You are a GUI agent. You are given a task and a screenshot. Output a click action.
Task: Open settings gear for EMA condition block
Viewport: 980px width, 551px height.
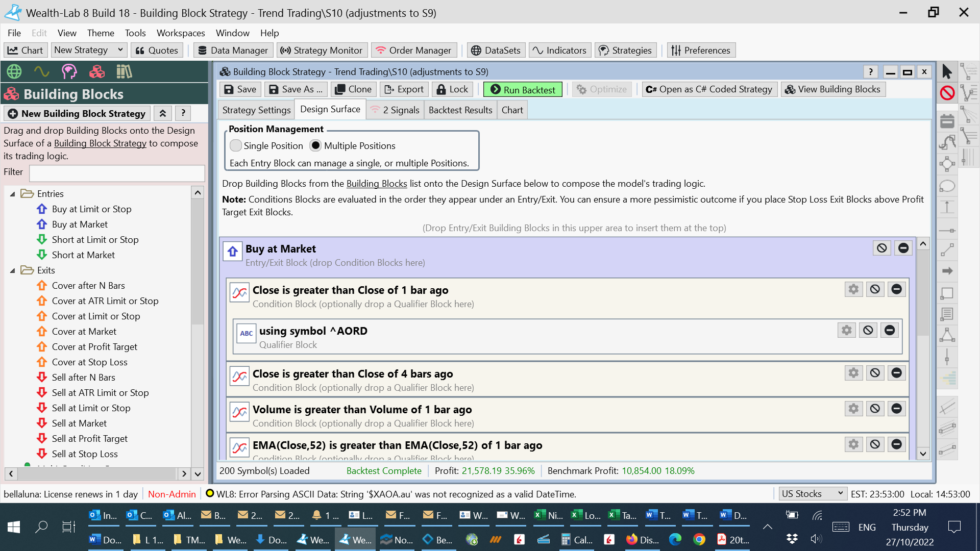point(853,444)
